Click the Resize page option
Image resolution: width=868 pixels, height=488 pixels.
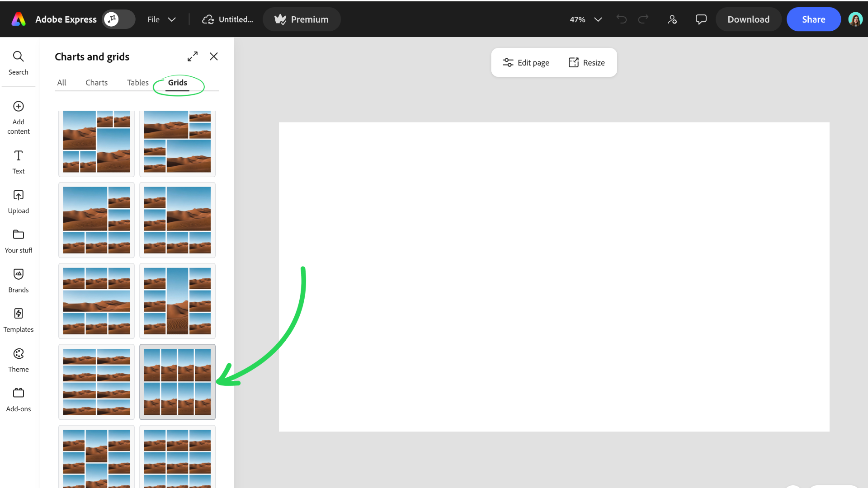point(586,63)
